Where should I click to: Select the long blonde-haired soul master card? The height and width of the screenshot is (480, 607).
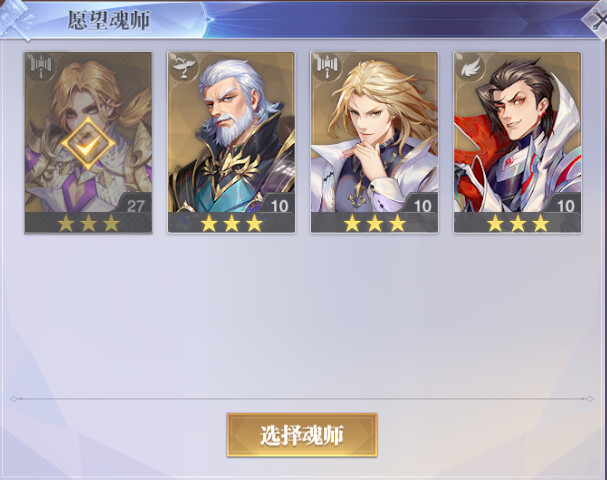pos(374,142)
